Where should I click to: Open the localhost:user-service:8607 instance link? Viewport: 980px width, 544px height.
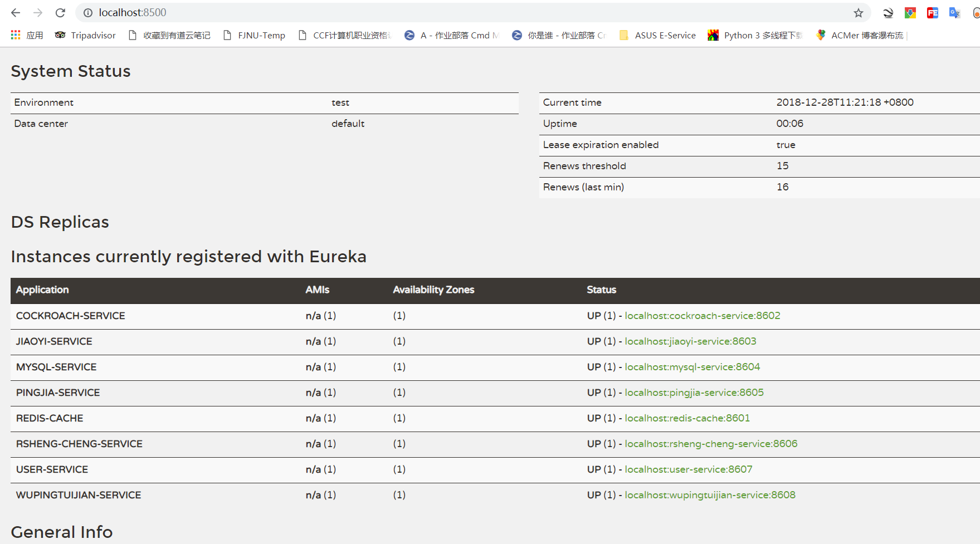(x=689, y=469)
